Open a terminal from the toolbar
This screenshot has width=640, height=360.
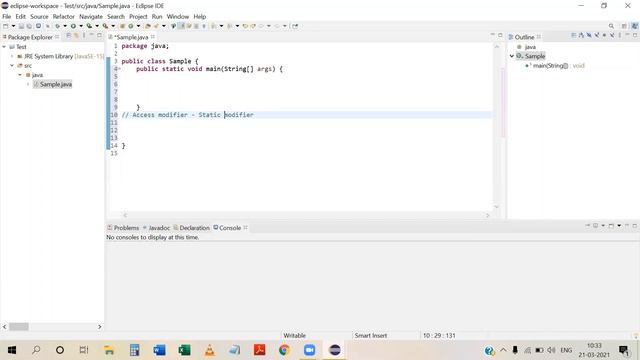pyautogui.click(x=38, y=26)
